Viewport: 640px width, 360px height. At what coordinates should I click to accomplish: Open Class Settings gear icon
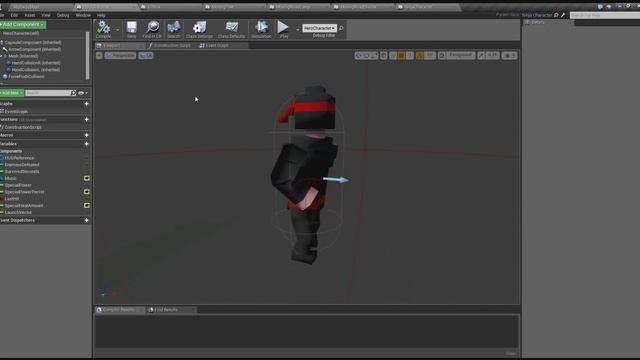tap(199, 29)
